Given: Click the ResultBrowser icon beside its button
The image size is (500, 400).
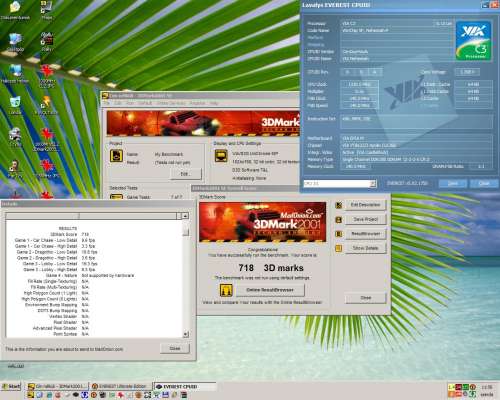Looking at the screenshot, I should point(339,234).
